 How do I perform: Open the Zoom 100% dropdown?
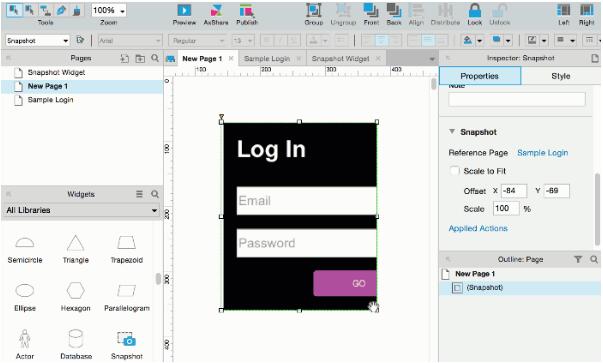pyautogui.click(x=109, y=10)
